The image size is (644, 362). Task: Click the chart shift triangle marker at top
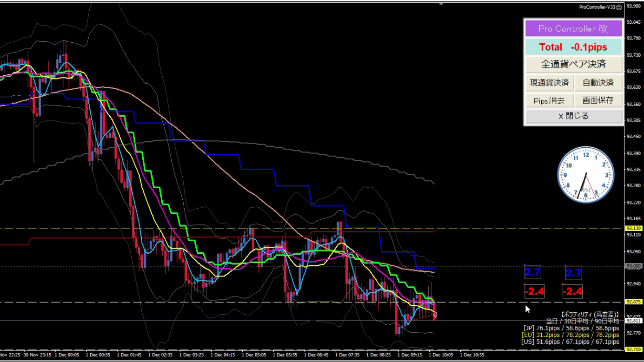pyautogui.click(x=441, y=4)
